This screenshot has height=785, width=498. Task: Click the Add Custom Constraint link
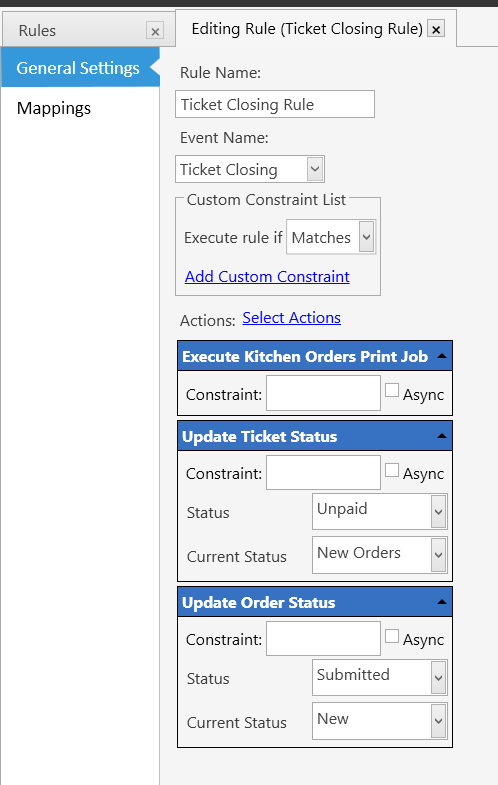coord(267,276)
